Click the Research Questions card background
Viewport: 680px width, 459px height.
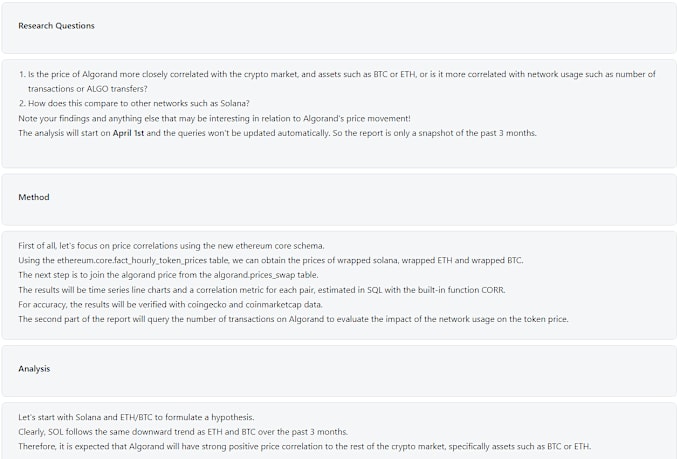pyautogui.click(x=339, y=28)
